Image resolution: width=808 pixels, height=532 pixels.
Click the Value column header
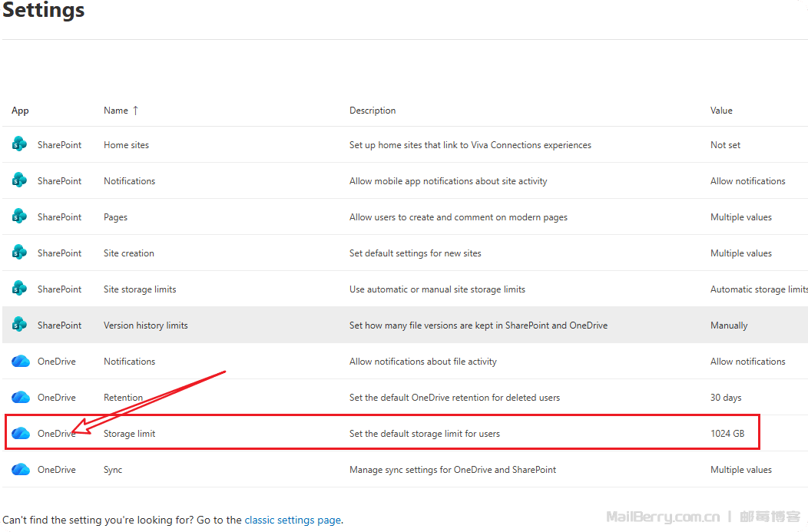click(721, 111)
